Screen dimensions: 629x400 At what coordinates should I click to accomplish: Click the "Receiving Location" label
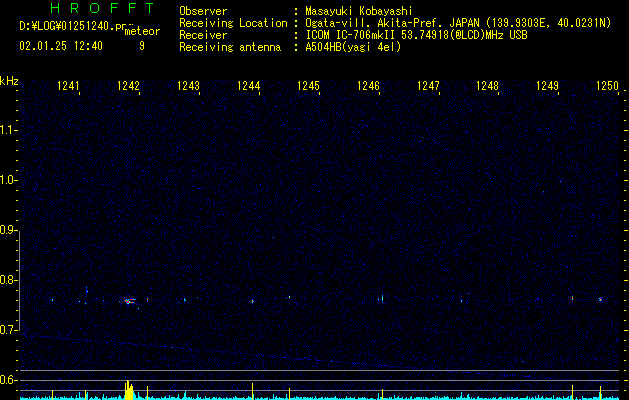233,23
